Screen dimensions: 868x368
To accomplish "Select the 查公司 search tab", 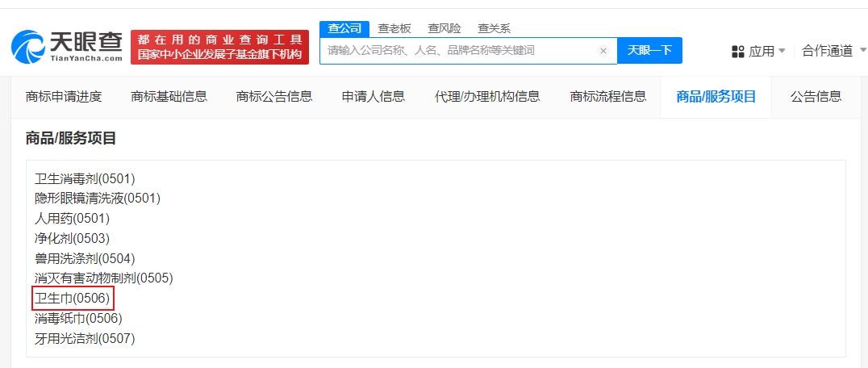I will (344, 29).
